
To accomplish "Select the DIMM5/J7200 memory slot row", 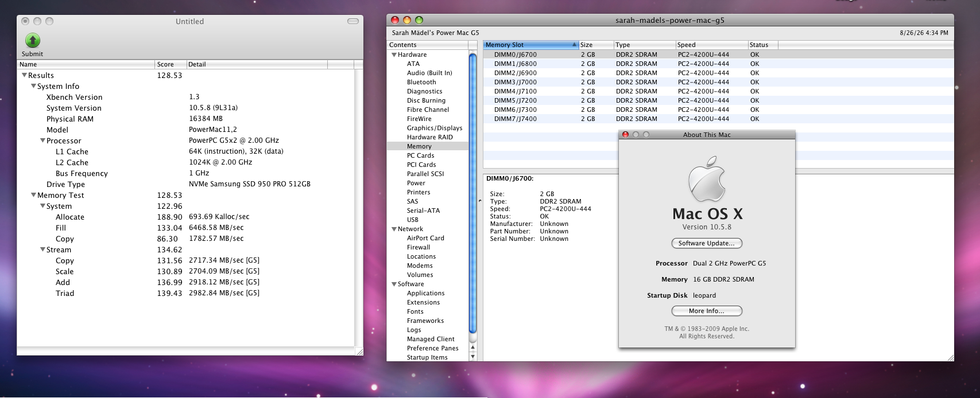I will pyautogui.click(x=718, y=100).
